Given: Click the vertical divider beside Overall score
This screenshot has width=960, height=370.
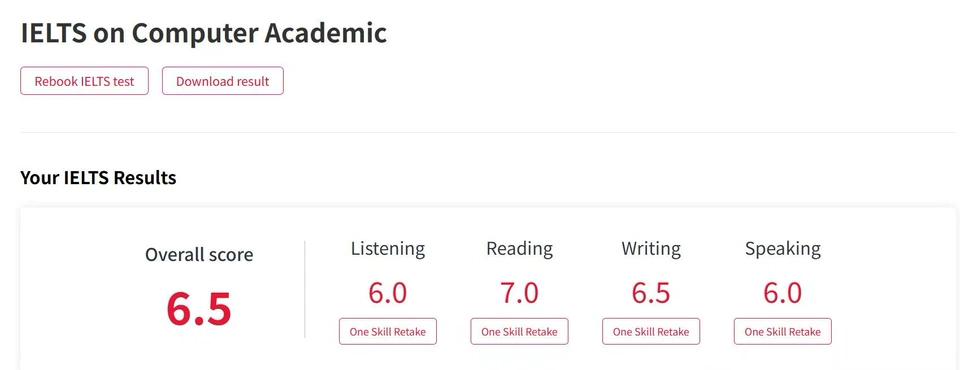Looking at the screenshot, I should [305, 289].
